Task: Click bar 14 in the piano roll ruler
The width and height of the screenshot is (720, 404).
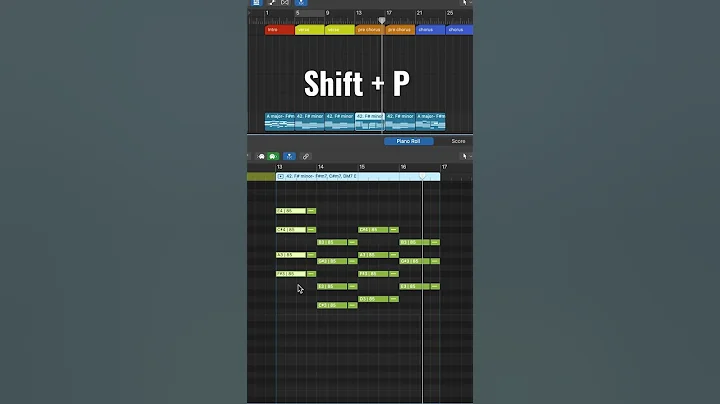Action: coord(321,167)
